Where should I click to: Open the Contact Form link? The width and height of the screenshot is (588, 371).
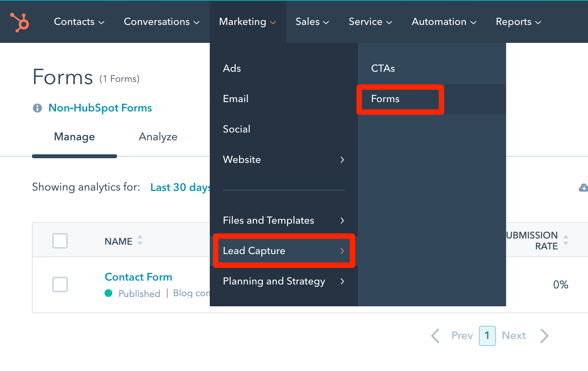pos(138,277)
